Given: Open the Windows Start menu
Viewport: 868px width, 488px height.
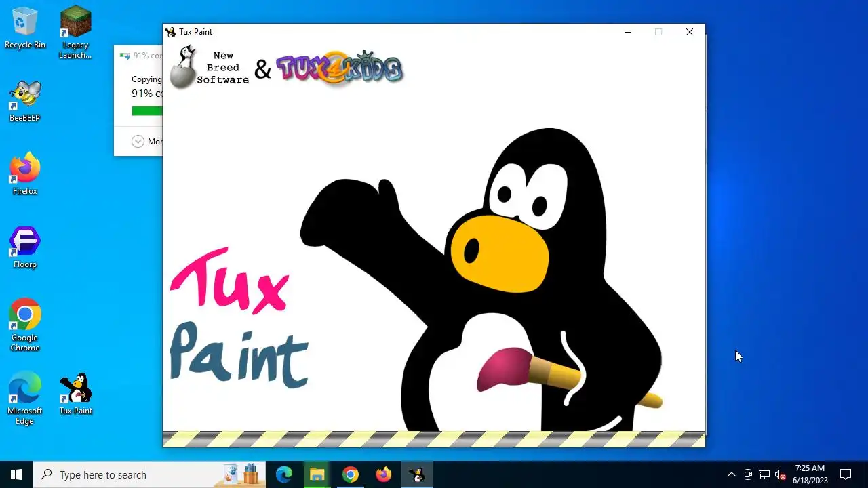Looking at the screenshot, I should tap(16, 474).
